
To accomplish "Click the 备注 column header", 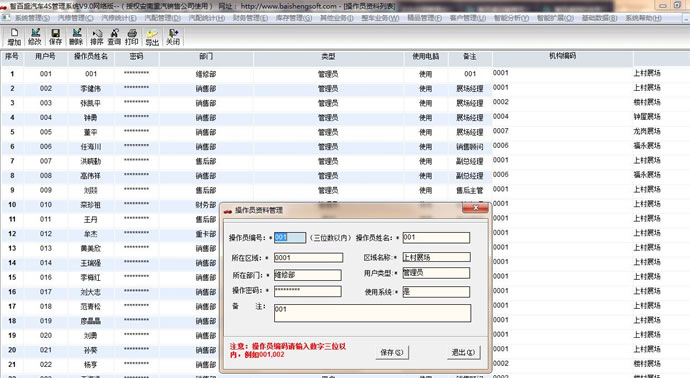I will 470,56.
